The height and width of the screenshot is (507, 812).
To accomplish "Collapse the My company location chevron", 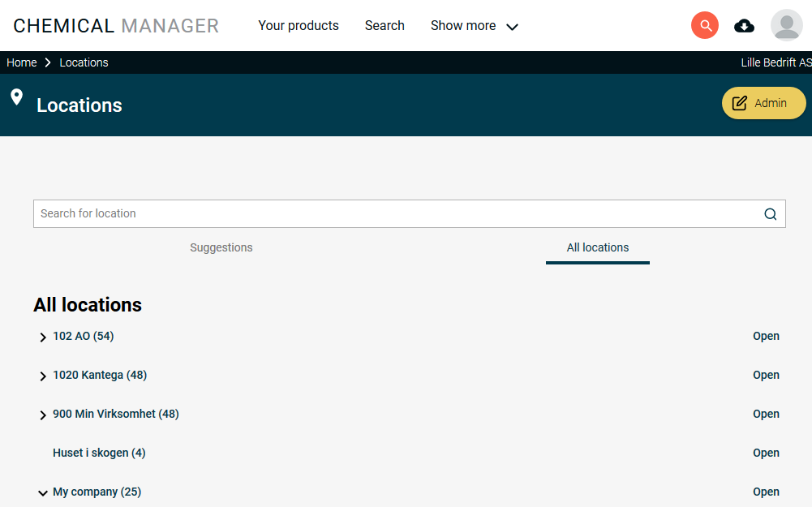I will pos(42,493).
